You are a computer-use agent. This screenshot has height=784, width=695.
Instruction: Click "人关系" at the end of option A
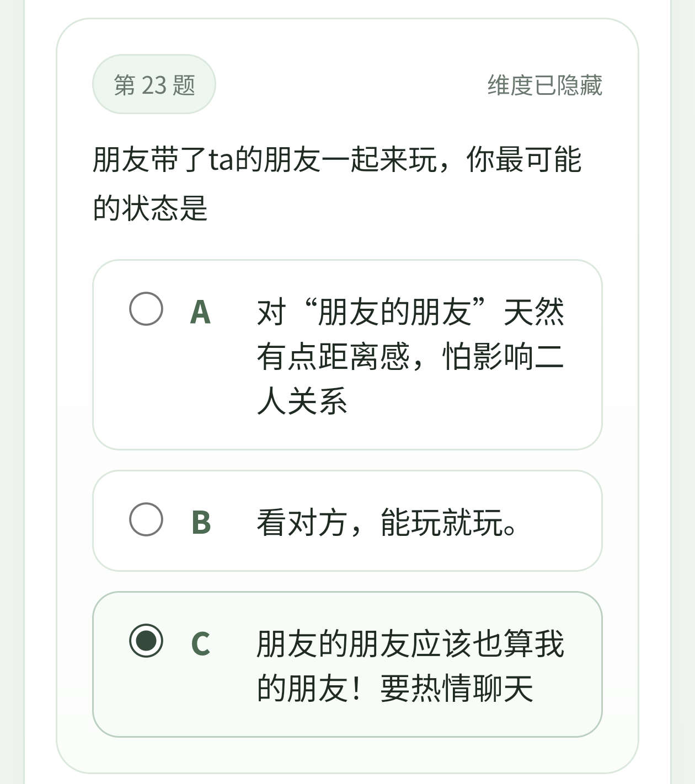302,401
